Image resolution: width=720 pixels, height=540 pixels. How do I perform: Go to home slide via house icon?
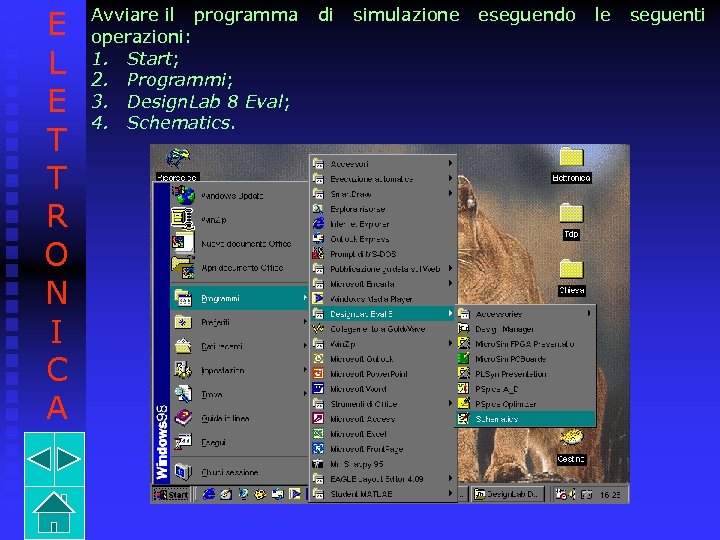click(54, 512)
